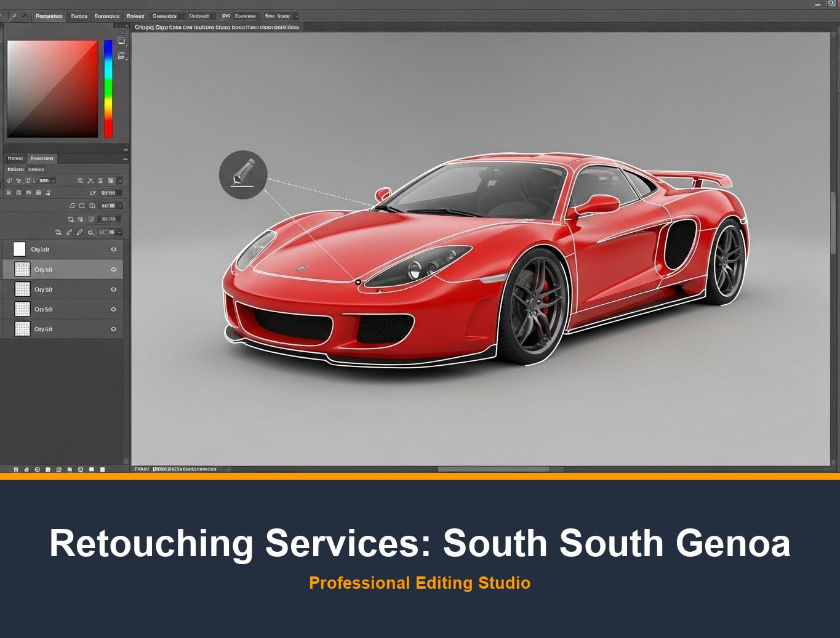
Task: Click the leftmost icon in the bottom status bar
Action: coord(15,469)
